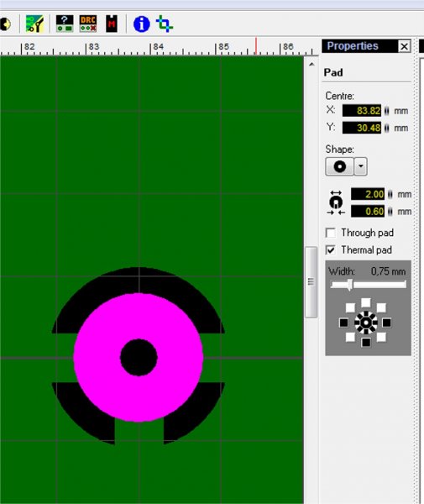This screenshot has height=504, width=424.
Task: Click the thermal Width slider handle
Action: [x=350, y=285]
